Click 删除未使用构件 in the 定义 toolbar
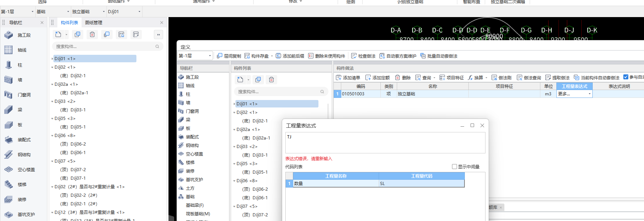Screen dimensions: 644x221 [x=327, y=56]
